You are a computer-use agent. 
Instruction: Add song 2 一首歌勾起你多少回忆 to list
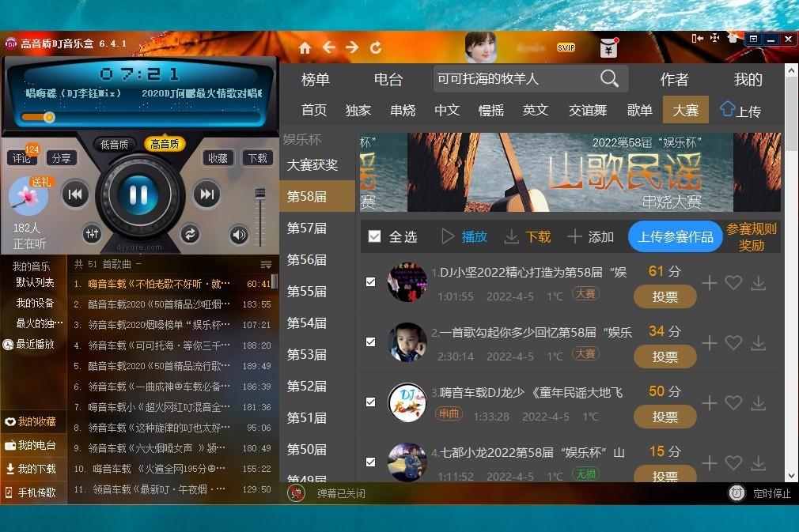[710, 342]
